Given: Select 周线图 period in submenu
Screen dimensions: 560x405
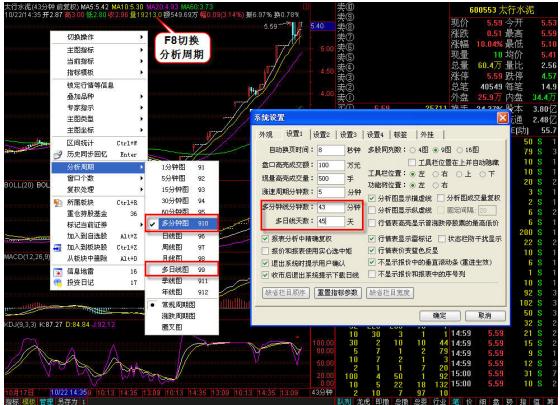Looking at the screenshot, I should click(182, 247).
